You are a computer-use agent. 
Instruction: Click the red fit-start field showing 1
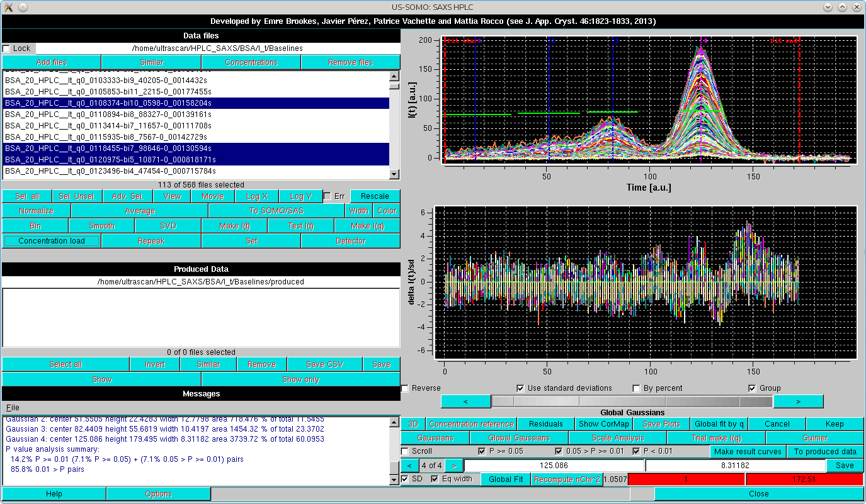pos(687,479)
